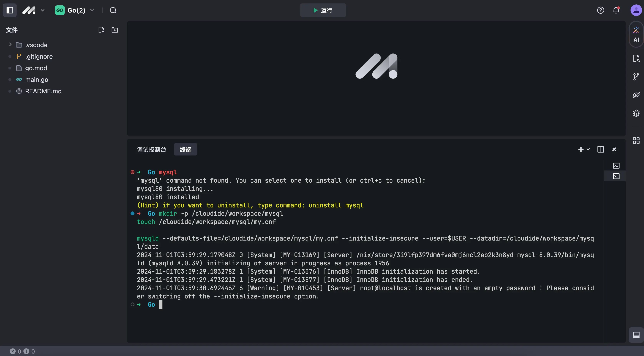
Task: Select the second terminal session icon
Action: click(616, 176)
